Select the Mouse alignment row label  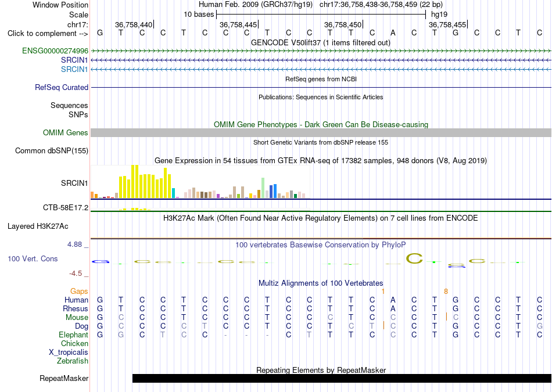coord(77,318)
